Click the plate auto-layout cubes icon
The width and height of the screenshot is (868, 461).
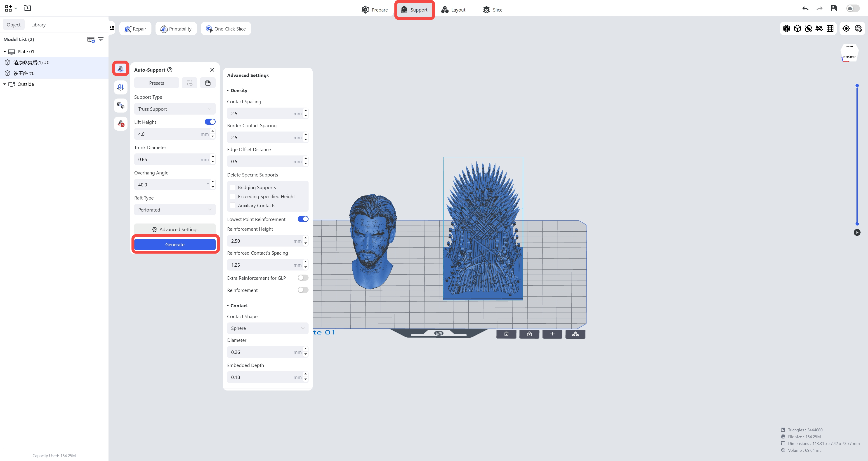point(575,334)
